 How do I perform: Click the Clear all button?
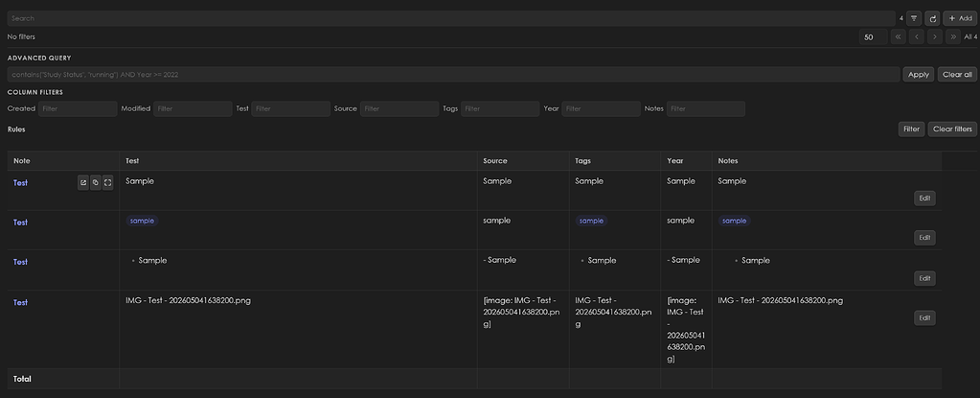pos(957,75)
